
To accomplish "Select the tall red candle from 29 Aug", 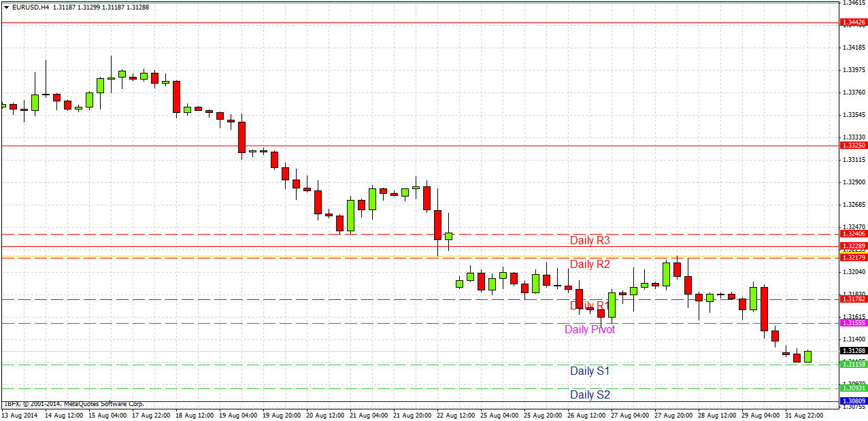I will [765, 309].
